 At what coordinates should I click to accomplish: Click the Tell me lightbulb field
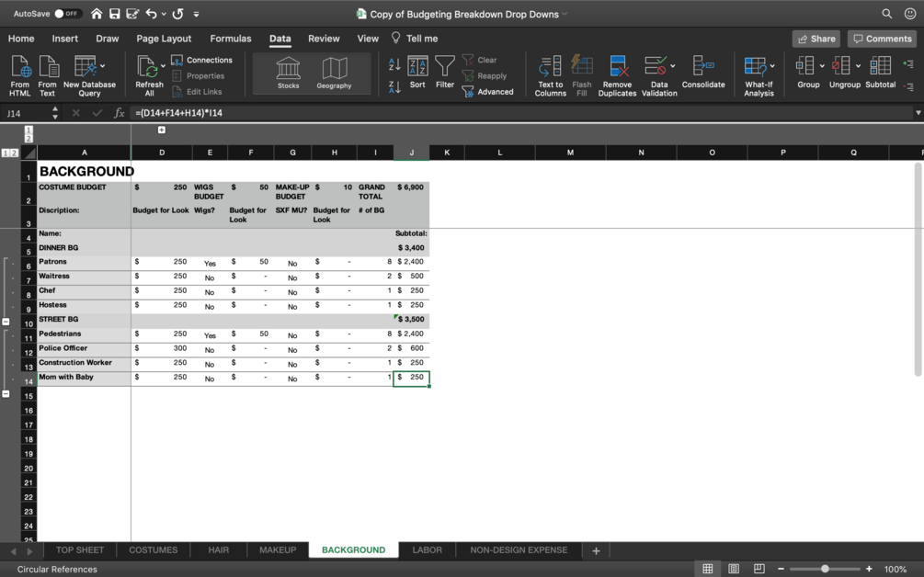tap(415, 39)
